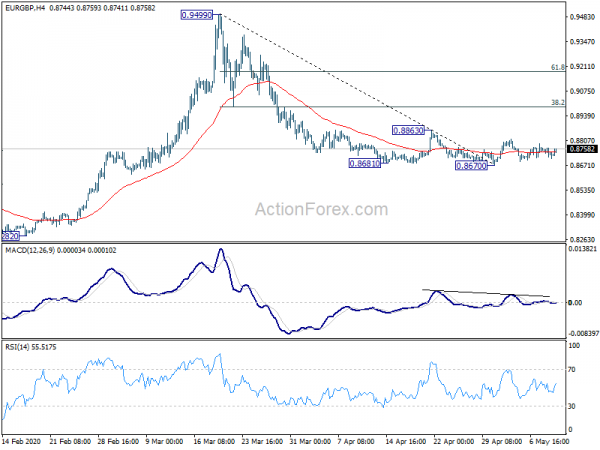Click the 22 Apr 00:00 date label
Image resolution: width=600 pixels, height=450 pixels.
454,441
